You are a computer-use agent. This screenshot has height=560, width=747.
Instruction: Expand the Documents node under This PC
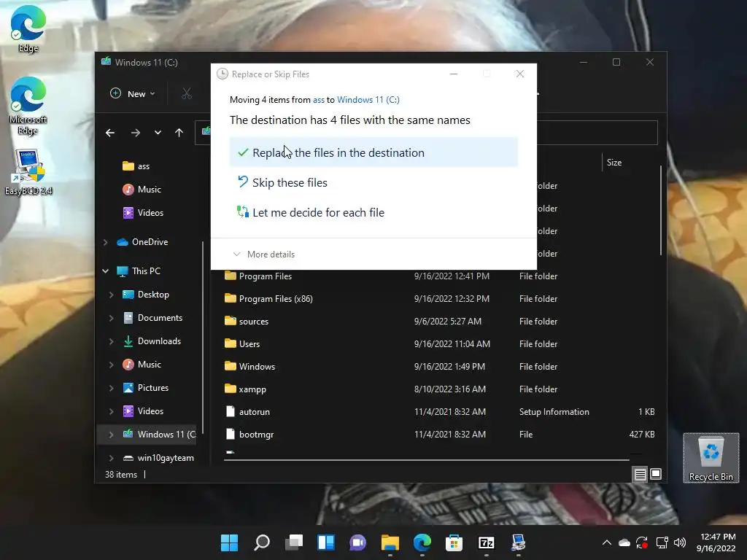click(x=111, y=318)
